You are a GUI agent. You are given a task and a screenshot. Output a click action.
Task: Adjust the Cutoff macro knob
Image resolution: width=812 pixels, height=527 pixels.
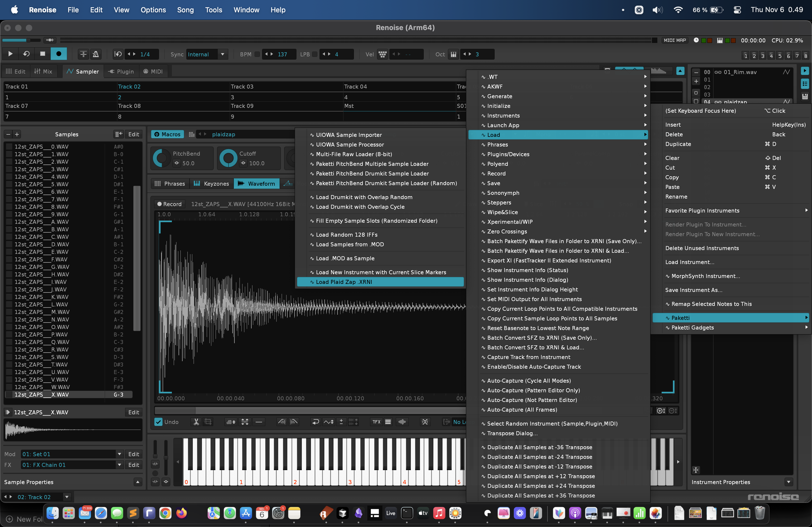(228, 158)
